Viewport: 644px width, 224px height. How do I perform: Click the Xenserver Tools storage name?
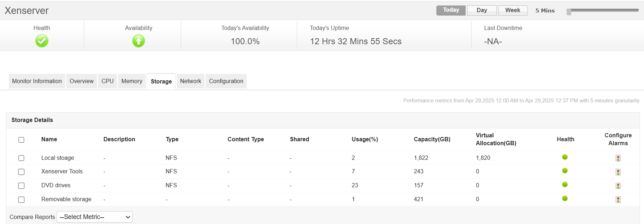62,171
